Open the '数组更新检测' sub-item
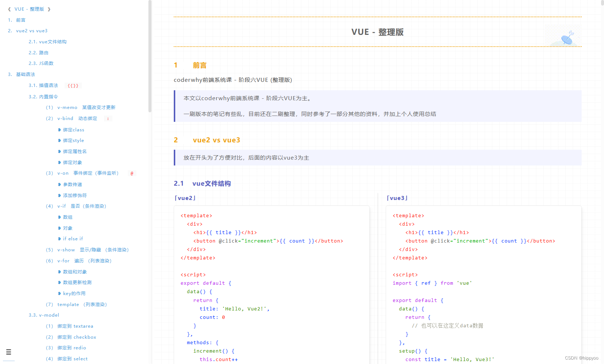 pyautogui.click(x=77, y=283)
